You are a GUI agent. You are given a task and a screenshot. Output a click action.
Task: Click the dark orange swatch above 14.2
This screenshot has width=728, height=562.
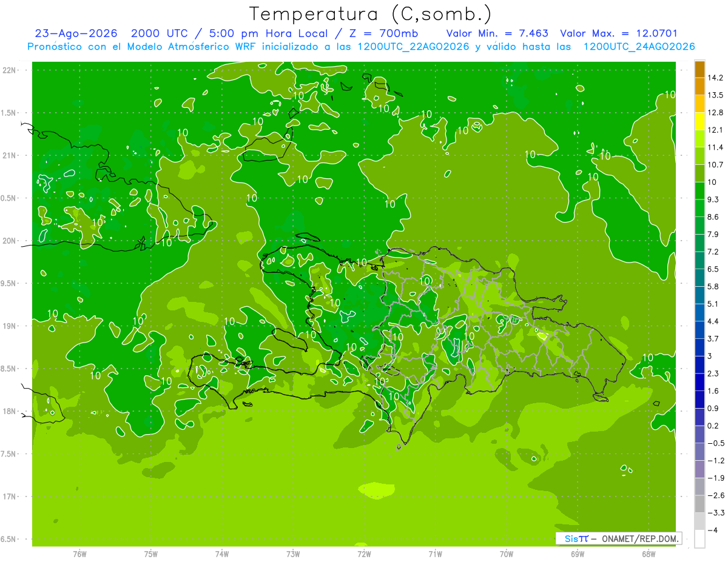[699, 70]
